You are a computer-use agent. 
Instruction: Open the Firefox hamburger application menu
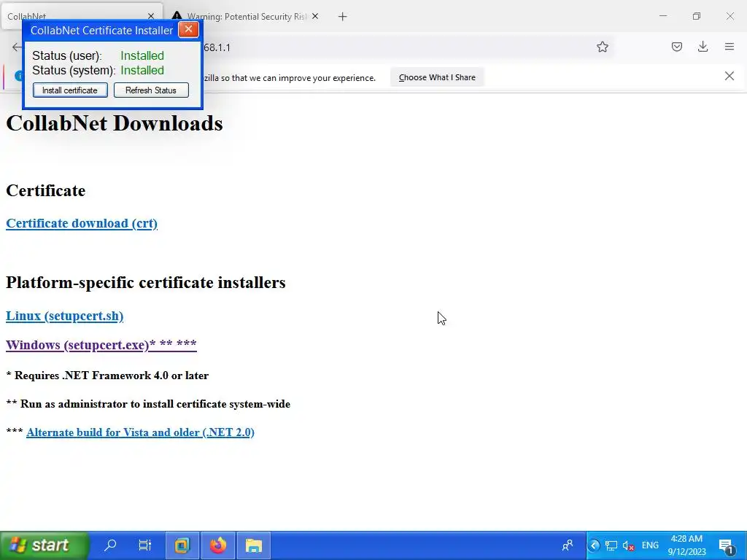click(x=729, y=47)
